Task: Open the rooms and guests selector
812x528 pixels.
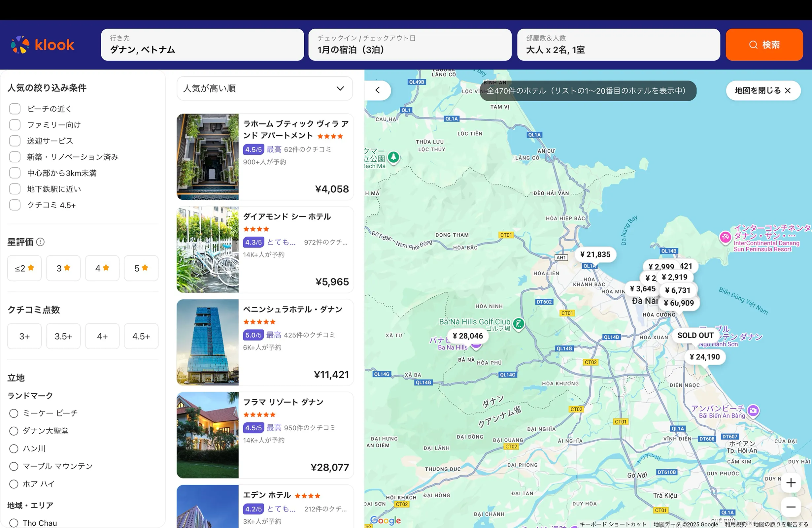Action: pyautogui.click(x=619, y=45)
